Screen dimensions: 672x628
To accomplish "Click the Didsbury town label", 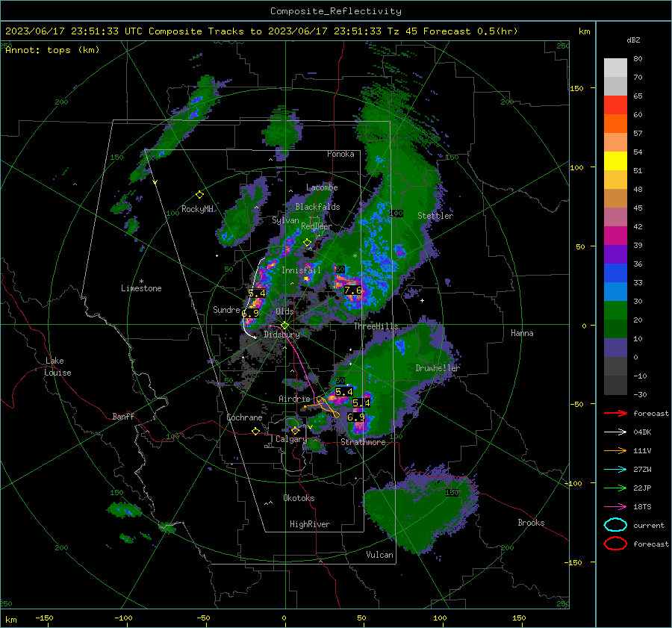I will click(281, 335).
